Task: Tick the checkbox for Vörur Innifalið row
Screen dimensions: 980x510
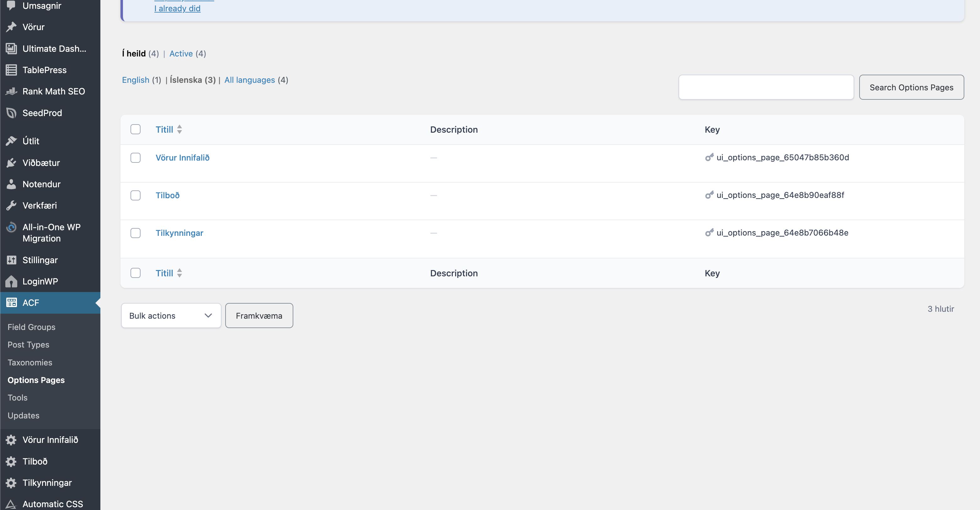Action: [x=136, y=158]
